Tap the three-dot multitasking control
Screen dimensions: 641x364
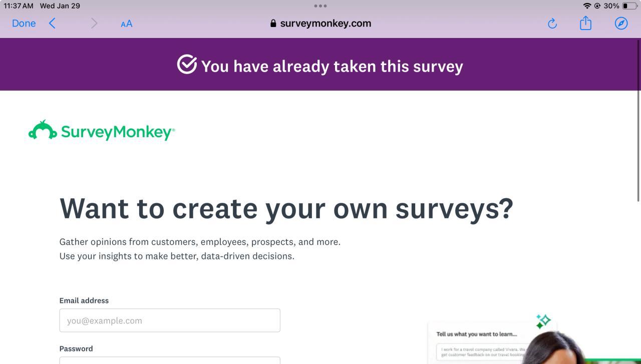(320, 6)
